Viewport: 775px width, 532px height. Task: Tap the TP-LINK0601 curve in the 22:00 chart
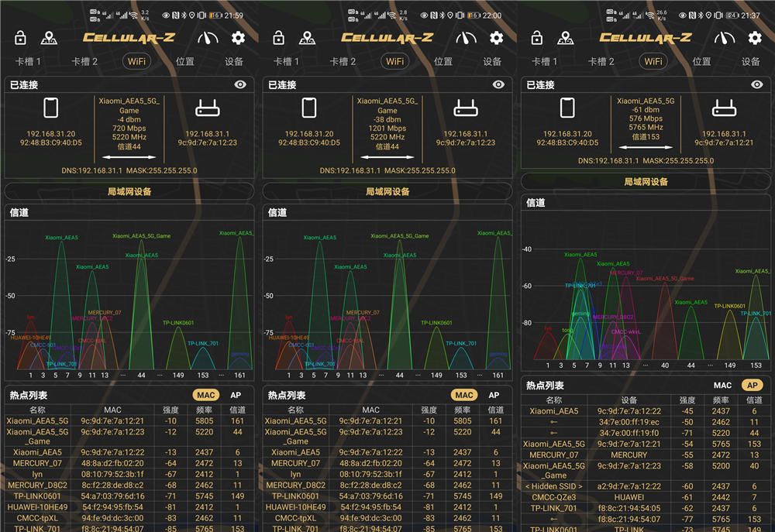436,346
